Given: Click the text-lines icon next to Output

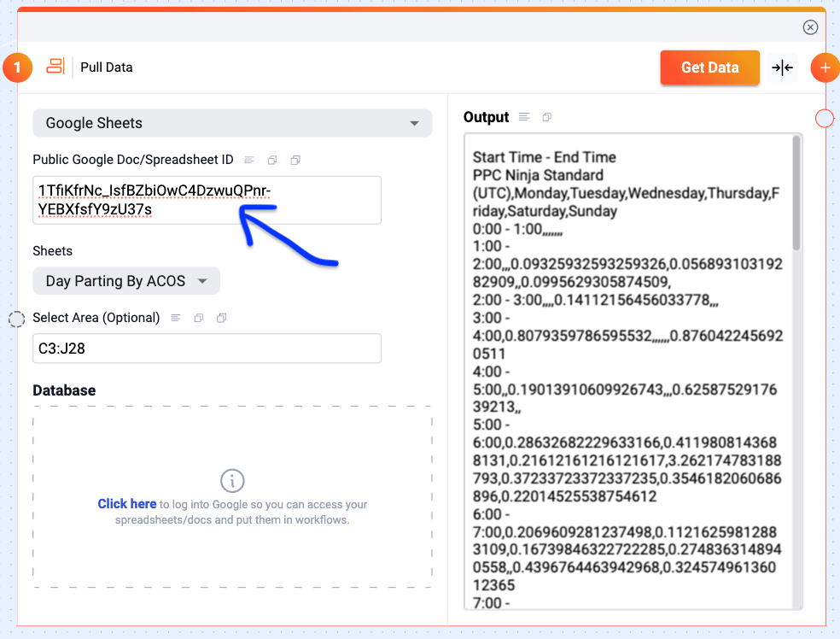Looking at the screenshot, I should [524, 117].
